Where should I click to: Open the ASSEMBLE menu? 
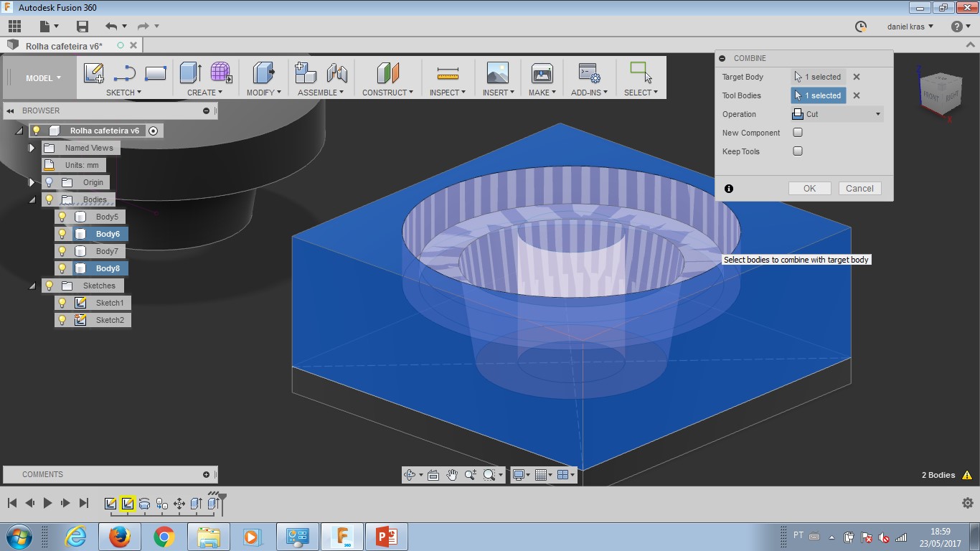(320, 93)
